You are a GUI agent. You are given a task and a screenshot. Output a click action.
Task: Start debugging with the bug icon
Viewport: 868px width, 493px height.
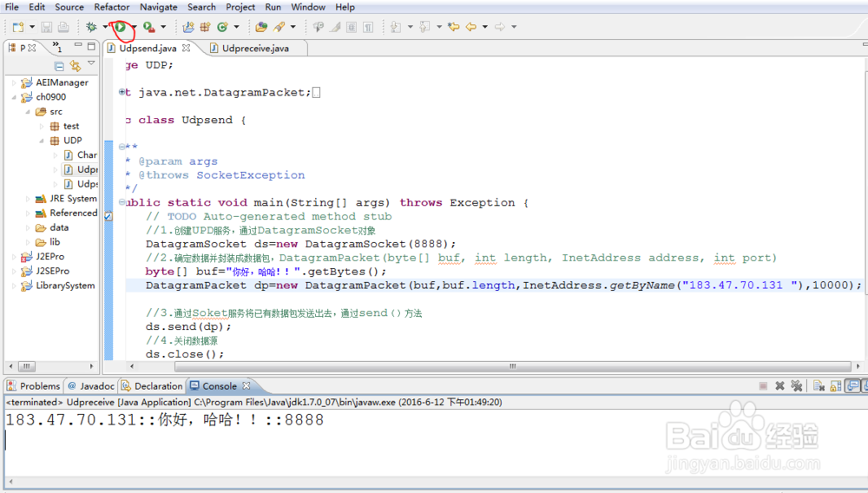tap(91, 27)
